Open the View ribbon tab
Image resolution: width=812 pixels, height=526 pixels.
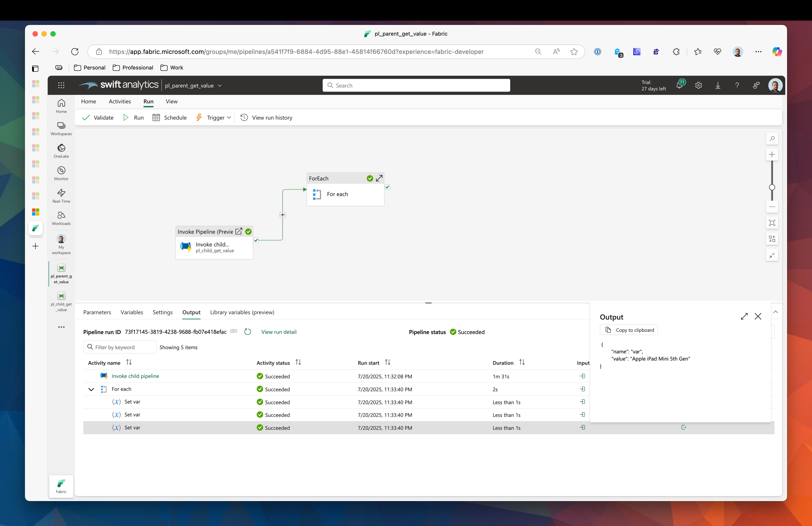[x=172, y=101]
